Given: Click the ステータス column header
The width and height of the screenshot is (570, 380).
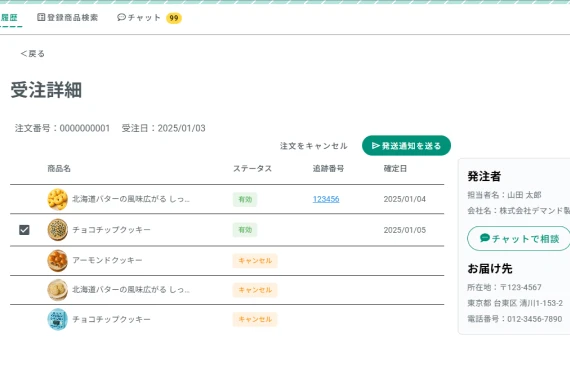Looking at the screenshot, I should tap(252, 168).
